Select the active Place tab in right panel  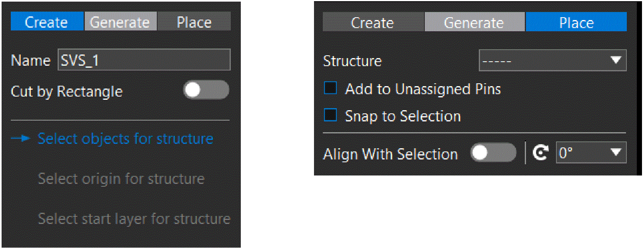[576, 22]
